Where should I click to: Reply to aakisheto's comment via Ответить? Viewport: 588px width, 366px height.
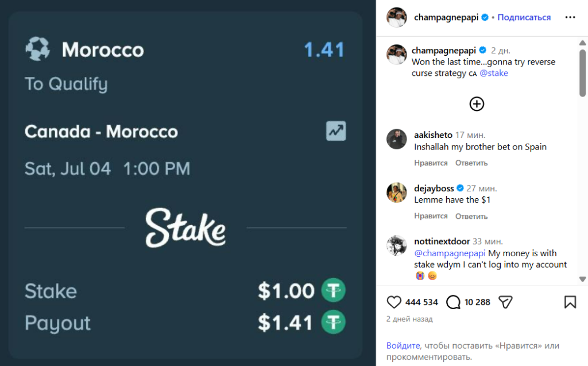(x=471, y=163)
